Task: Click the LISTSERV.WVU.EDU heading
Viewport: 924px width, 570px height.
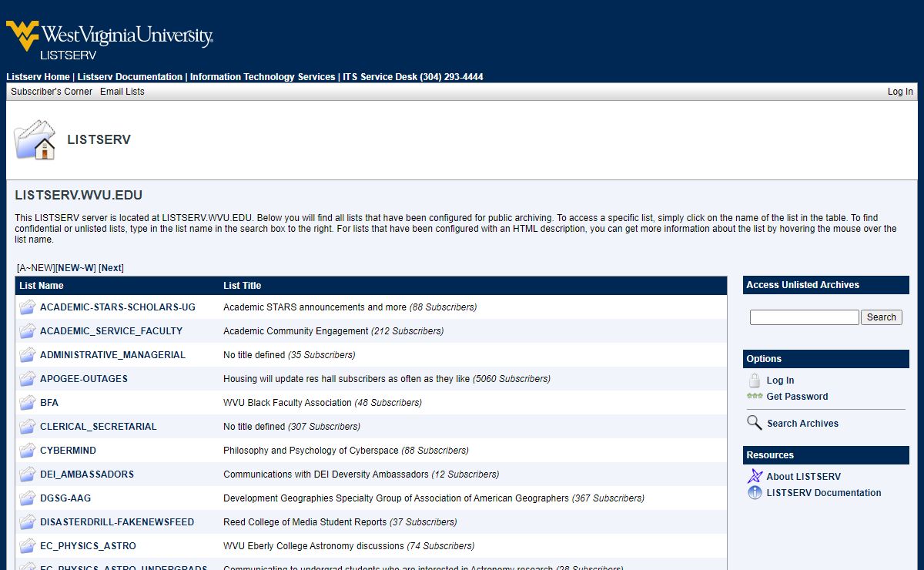Action: [x=79, y=196]
